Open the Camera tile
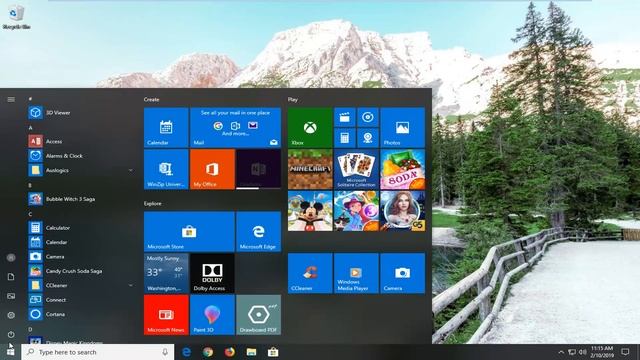The width and height of the screenshot is (640, 360). (402, 273)
